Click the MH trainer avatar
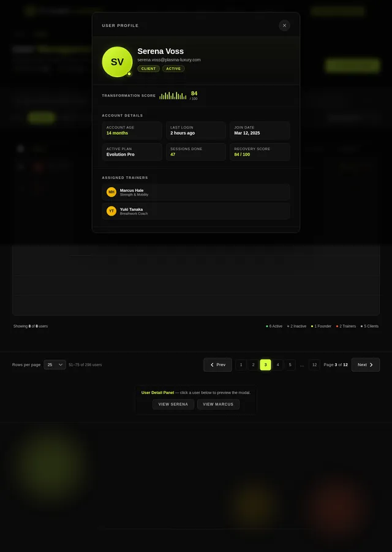The image size is (392, 552). [x=111, y=192]
